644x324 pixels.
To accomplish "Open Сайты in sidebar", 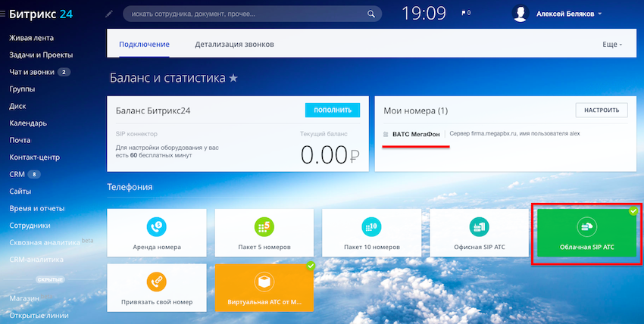I will point(20,192).
